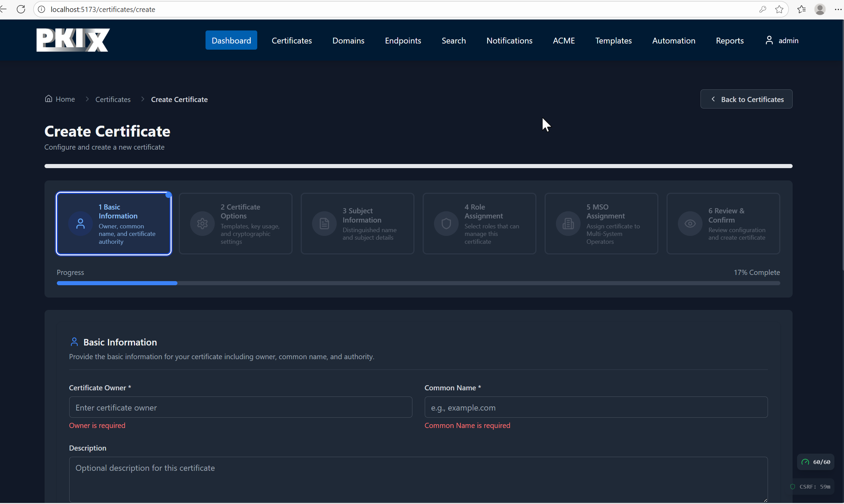This screenshot has width=844, height=504.
Task: Click the building icon in MSO Assignment step
Action: [x=568, y=224]
